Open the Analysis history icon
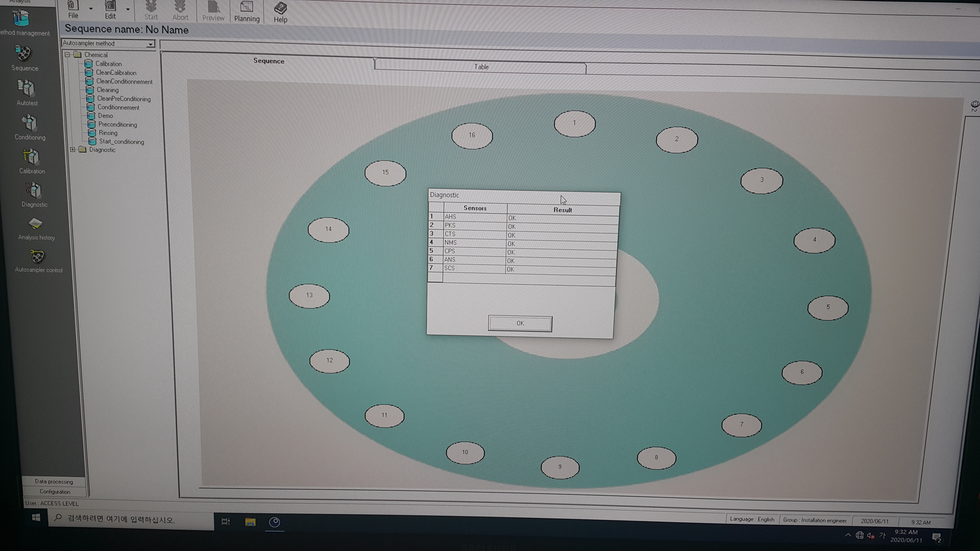 [35, 224]
